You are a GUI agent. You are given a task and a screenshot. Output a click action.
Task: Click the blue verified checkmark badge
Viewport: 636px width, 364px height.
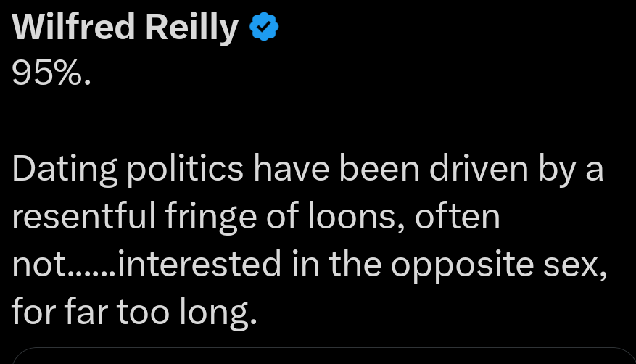[x=265, y=28]
